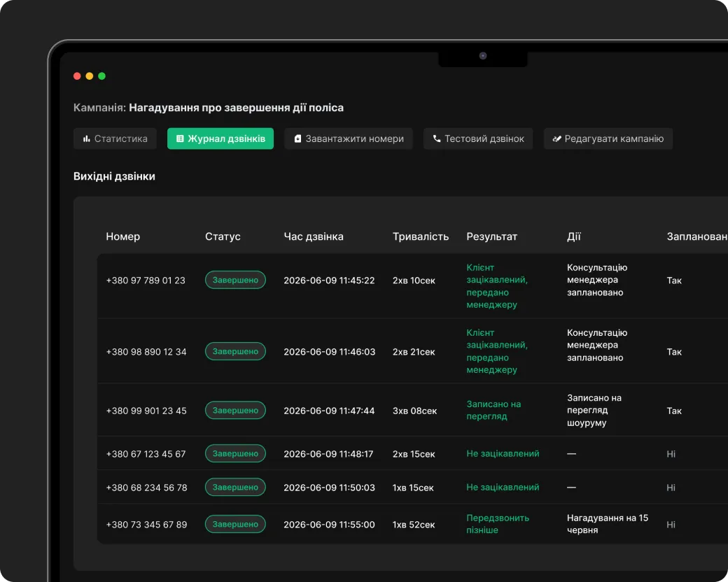728x582 pixels.
Task: Select phone number +380 73 345 67 89
Action: [x=147, y=525]
